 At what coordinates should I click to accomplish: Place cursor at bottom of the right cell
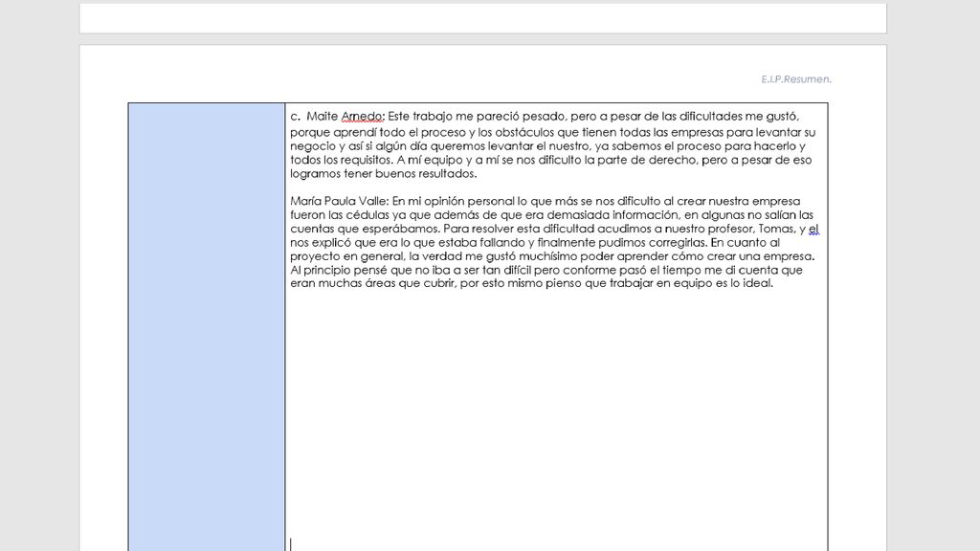[291, 544]
